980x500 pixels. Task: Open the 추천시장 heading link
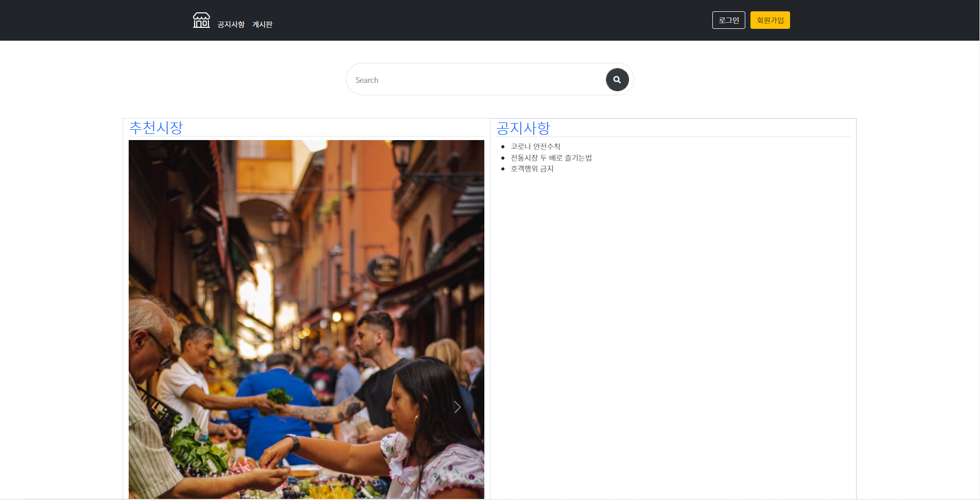point(156,128)
